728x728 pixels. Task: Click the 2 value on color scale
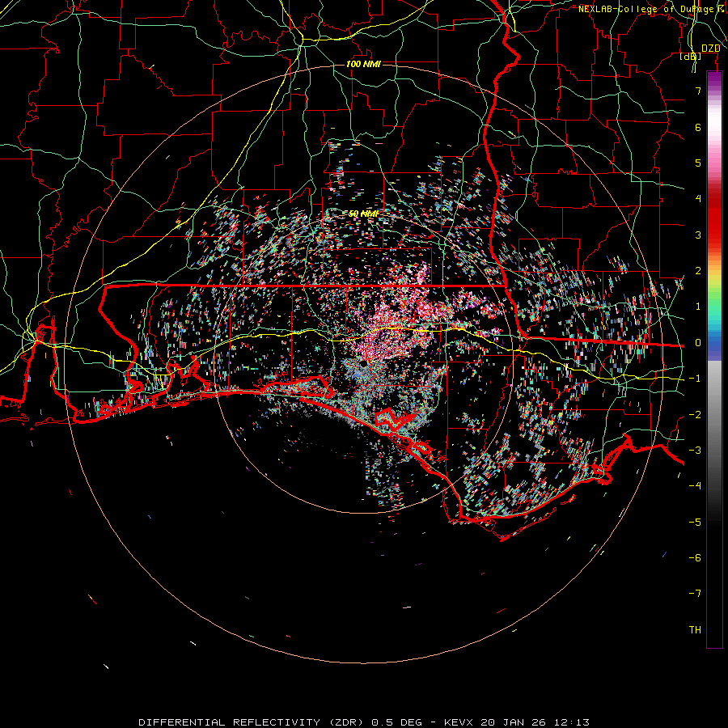point(698,271)
